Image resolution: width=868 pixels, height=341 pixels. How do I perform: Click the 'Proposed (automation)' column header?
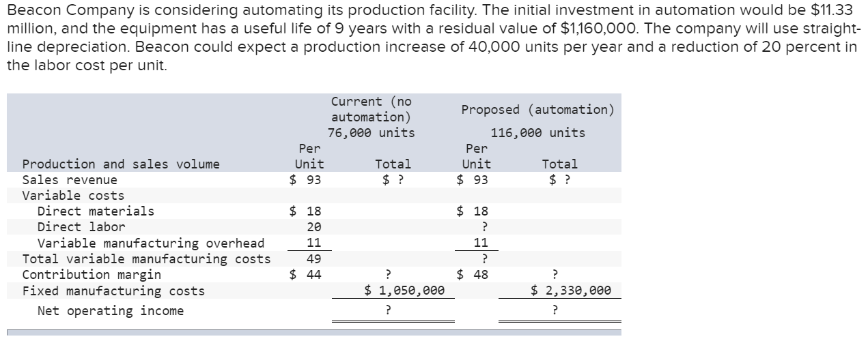coord(537,110)
